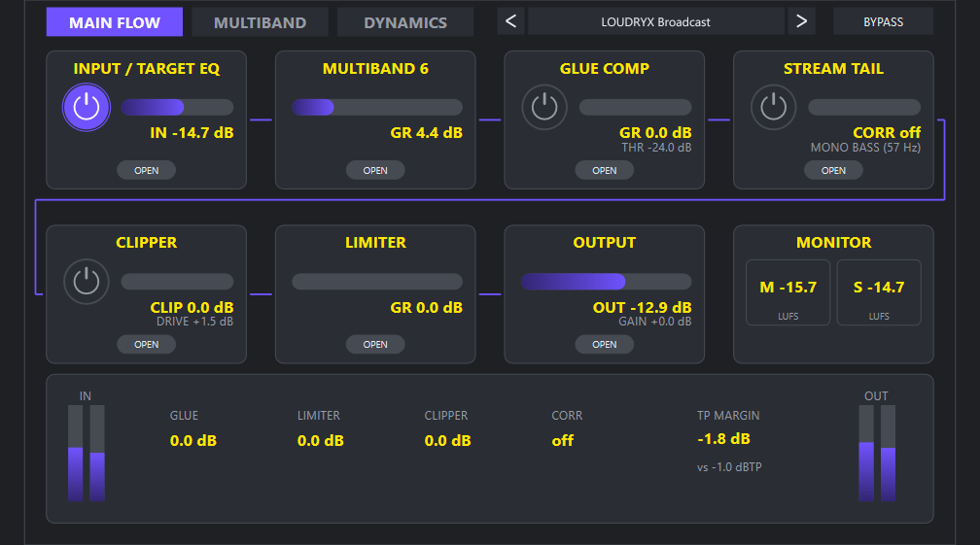Image resolution: width=980 pixels, height=545 pixels.
Task: Click the THR -24.0 dB threshold text
Action: (656, 148)
